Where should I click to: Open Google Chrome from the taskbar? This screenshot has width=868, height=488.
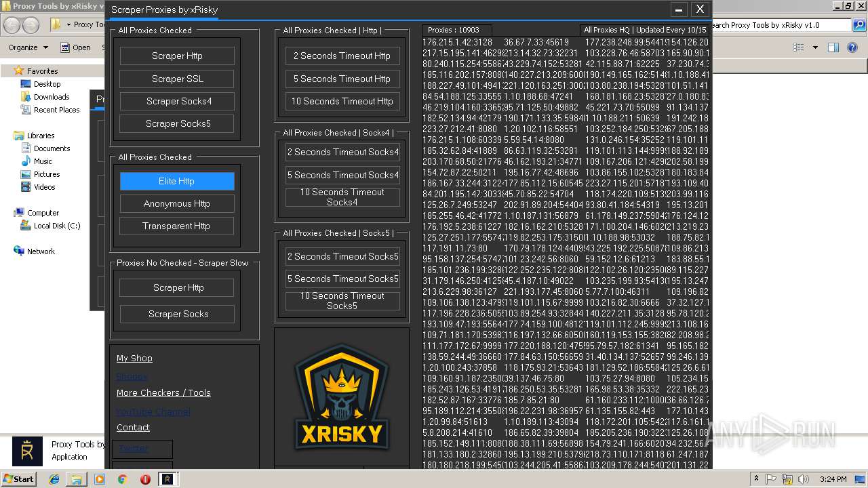(122, 479)
